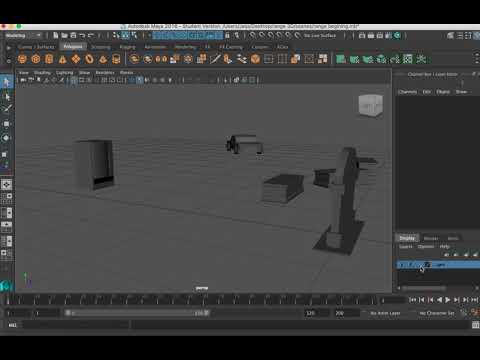Activate the Select tool in the toolbox

coord(7,82)
